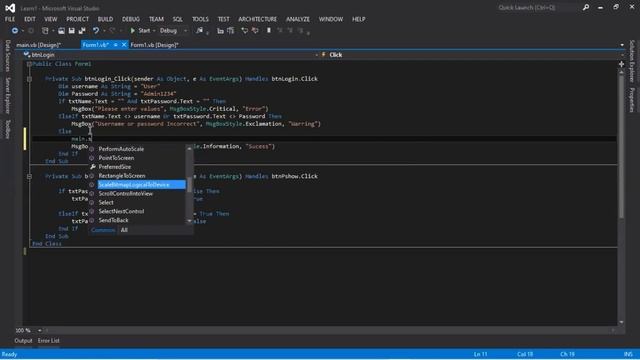Click the Quick Launch search magnifier icon
The height and width of the screenshot is (360, 640).
(x=586, y=7)
